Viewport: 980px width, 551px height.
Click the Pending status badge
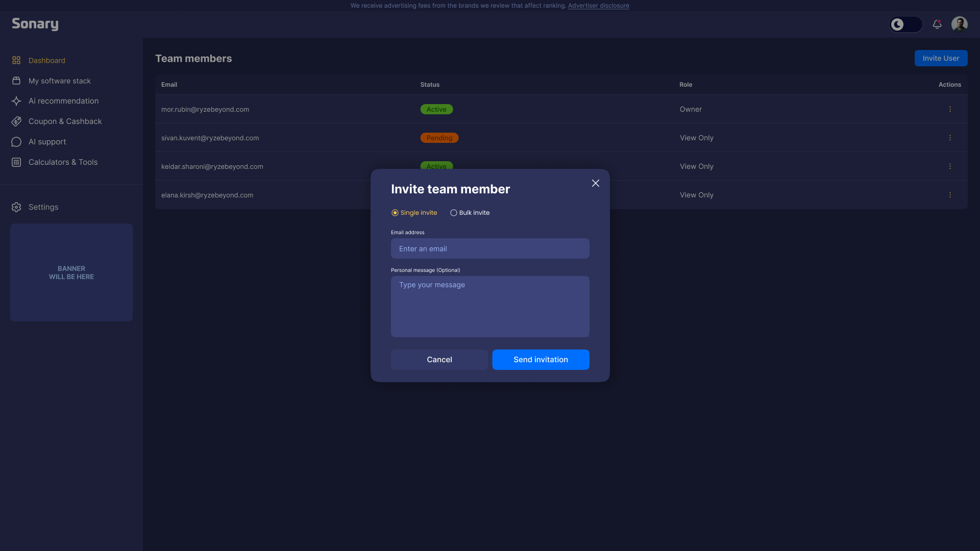pyautogui.click(x=439, y=138)
